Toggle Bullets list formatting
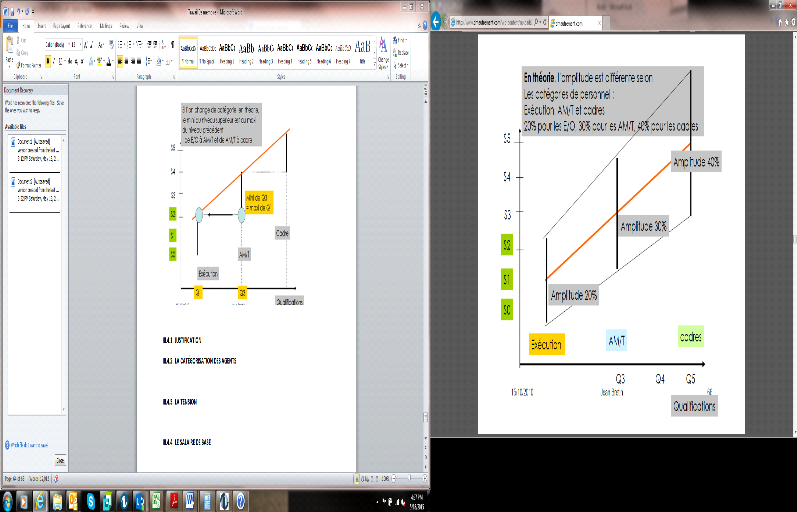The width and height of the screenshot is (797, 512). pos(120,44)
